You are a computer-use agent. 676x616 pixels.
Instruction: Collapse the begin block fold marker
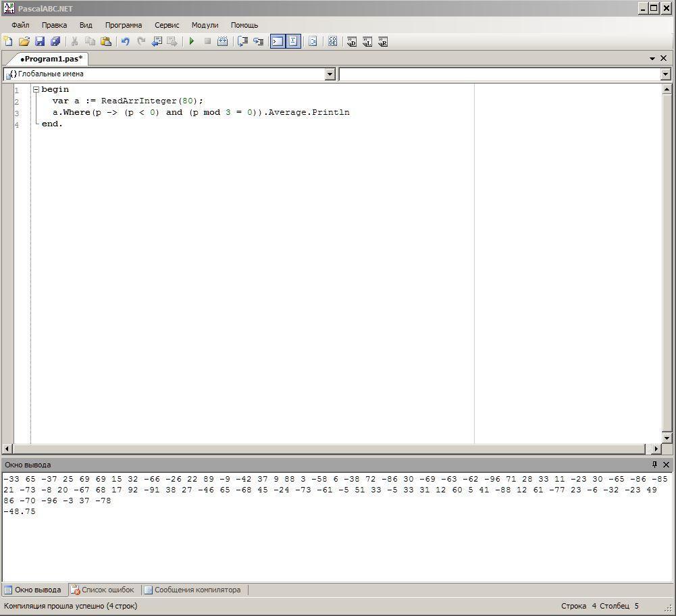tap(36, 90)
